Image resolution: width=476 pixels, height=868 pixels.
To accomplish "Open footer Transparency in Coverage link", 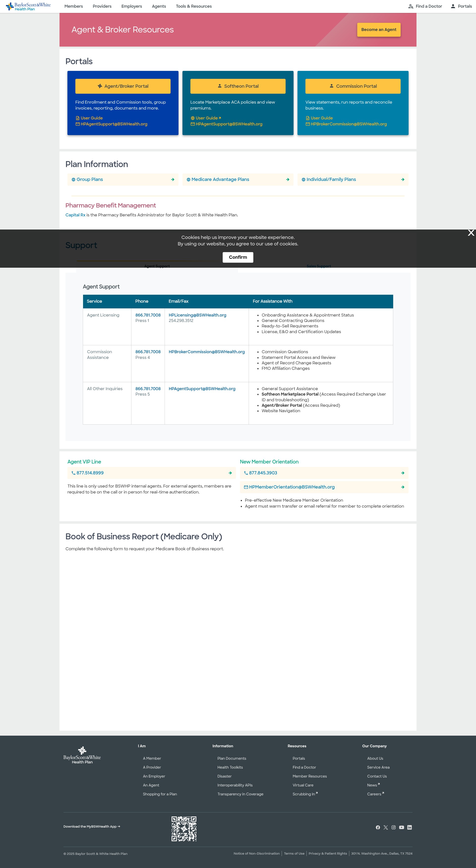I will 240,794.
